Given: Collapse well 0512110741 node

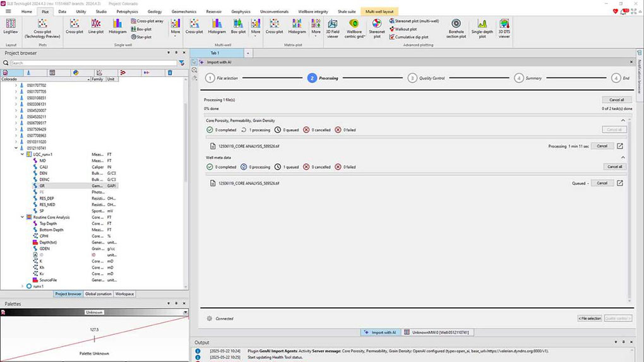Looking at the screenshot, I should (16, 148).
